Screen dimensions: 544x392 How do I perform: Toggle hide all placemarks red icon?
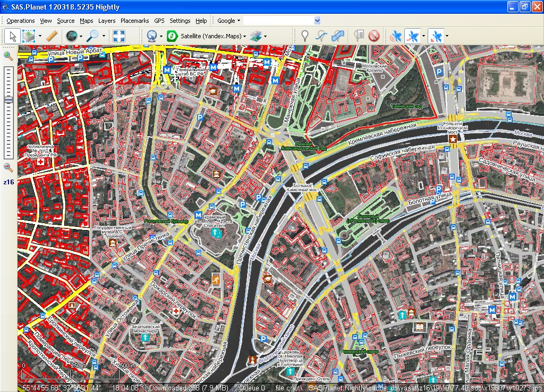[374, 36]
